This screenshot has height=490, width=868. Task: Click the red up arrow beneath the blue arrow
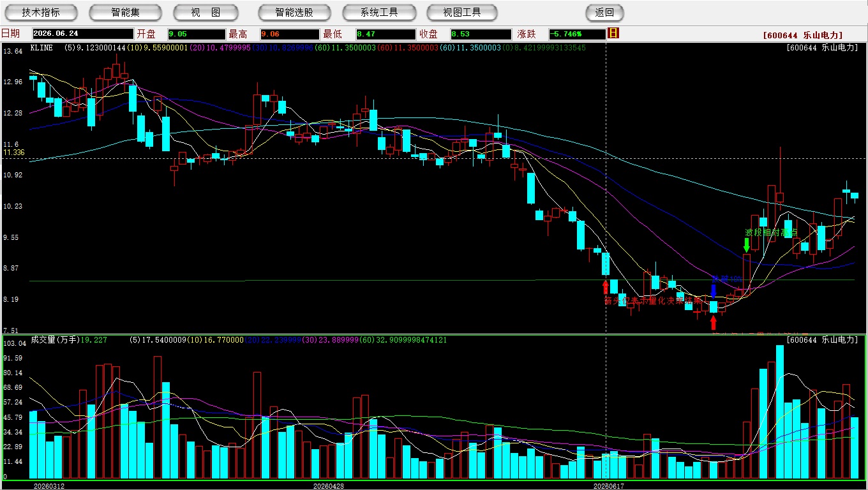point(714,322)
